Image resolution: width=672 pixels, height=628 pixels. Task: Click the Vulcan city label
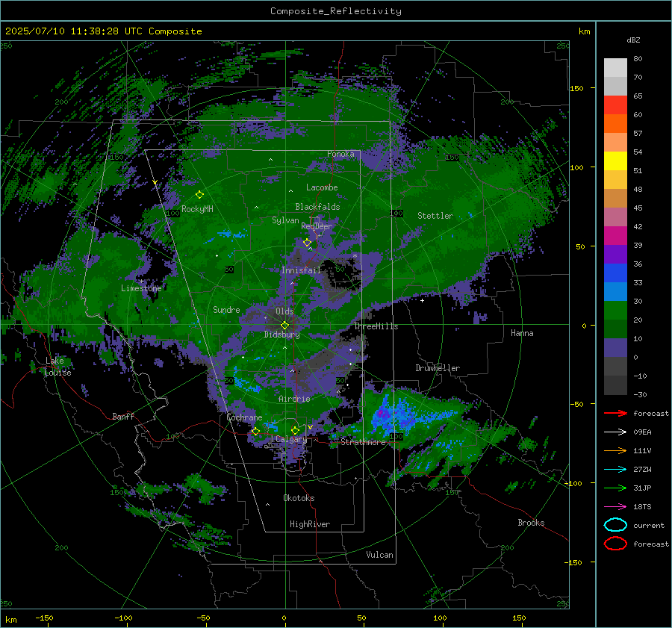pyautogui.click(x=379, y=555)
